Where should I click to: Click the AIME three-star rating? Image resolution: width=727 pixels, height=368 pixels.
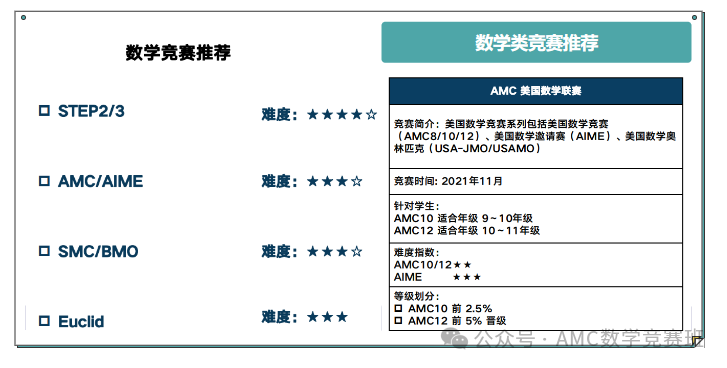pyautogui.click(x=467, y=277)
